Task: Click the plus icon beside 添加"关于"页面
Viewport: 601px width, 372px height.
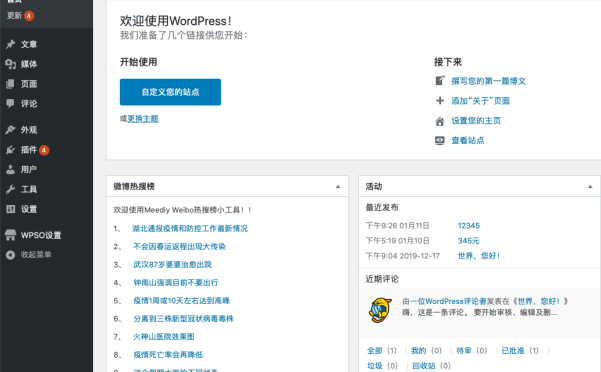Action: click(x=440, y=101)
